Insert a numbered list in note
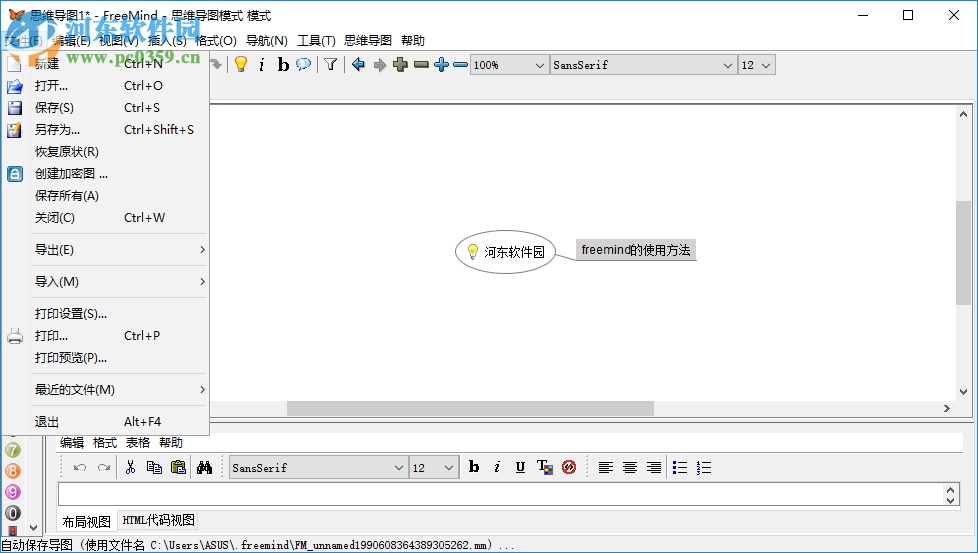The width and height of the screenshot is (978, 553). (704, 467)
